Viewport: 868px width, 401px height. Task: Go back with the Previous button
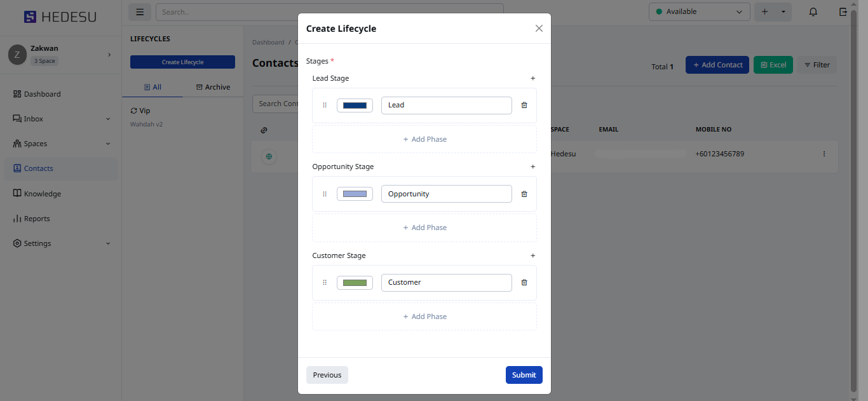(x=327, y=375)
